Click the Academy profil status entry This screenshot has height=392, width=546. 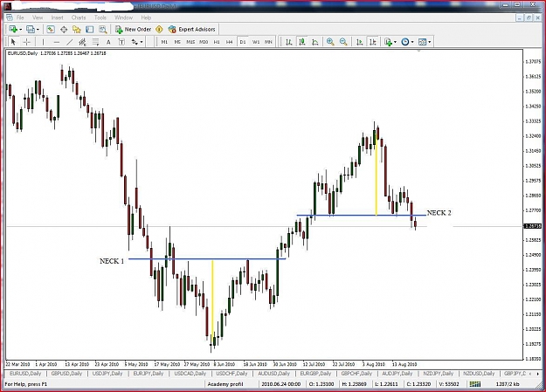pyautogui.click(x=225, y=384)
